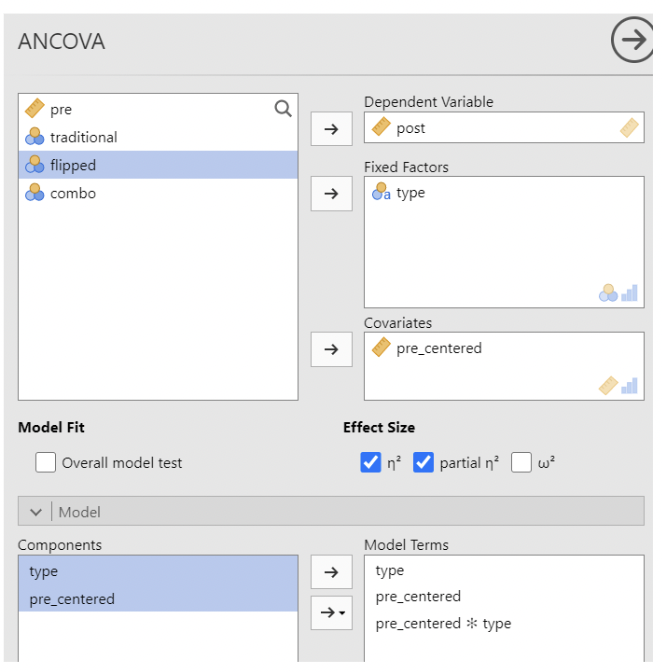The width and height of the screenshot is (662, 672).
Task: Click the arrow to assign Fixed Factors
Action: pos(331,193)
